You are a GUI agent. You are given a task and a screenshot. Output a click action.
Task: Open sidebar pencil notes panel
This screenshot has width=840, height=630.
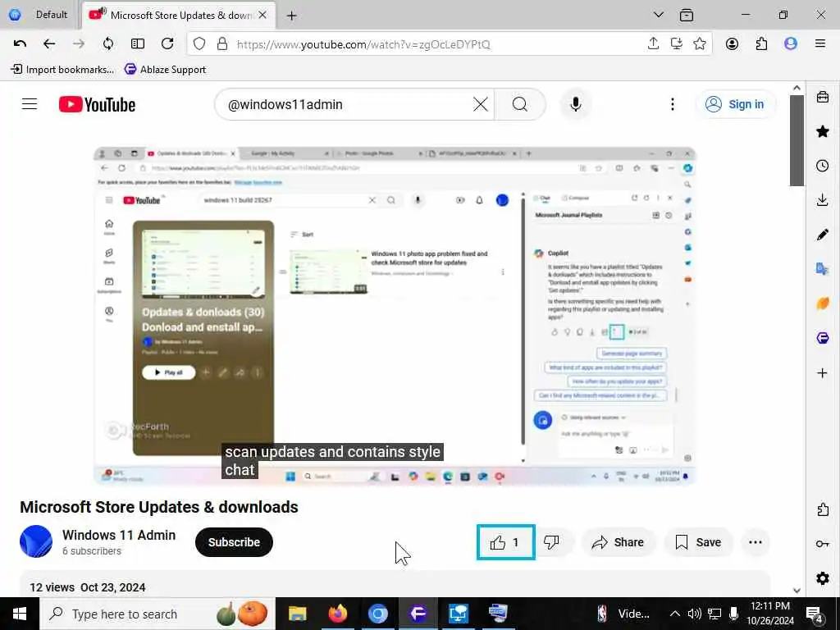823,234
